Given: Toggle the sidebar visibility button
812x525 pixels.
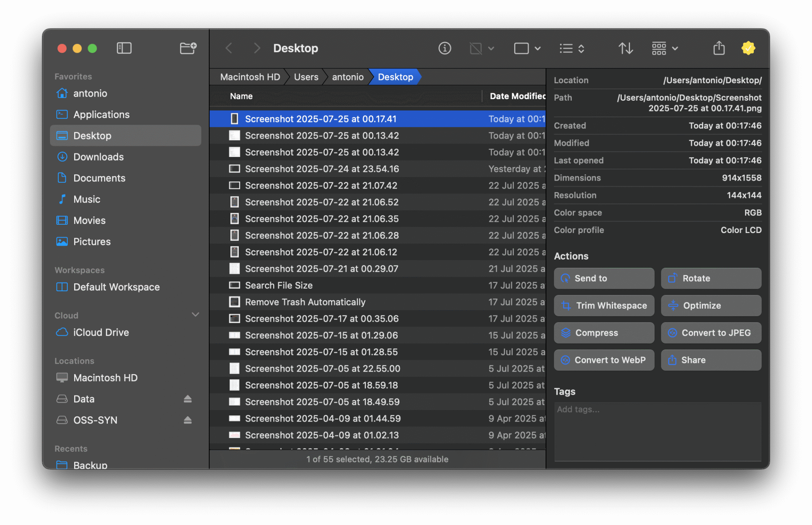Looking at the screenshot, I should (124, 48).
